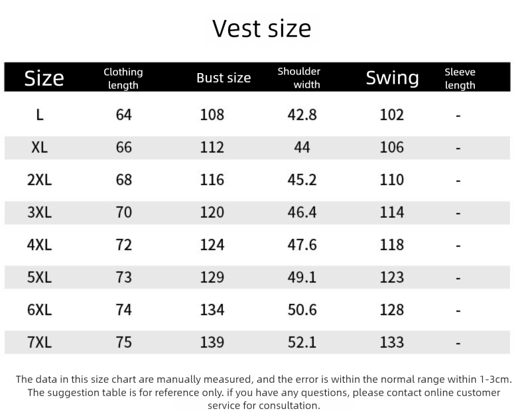Select the XL size row label

point(40,147)
